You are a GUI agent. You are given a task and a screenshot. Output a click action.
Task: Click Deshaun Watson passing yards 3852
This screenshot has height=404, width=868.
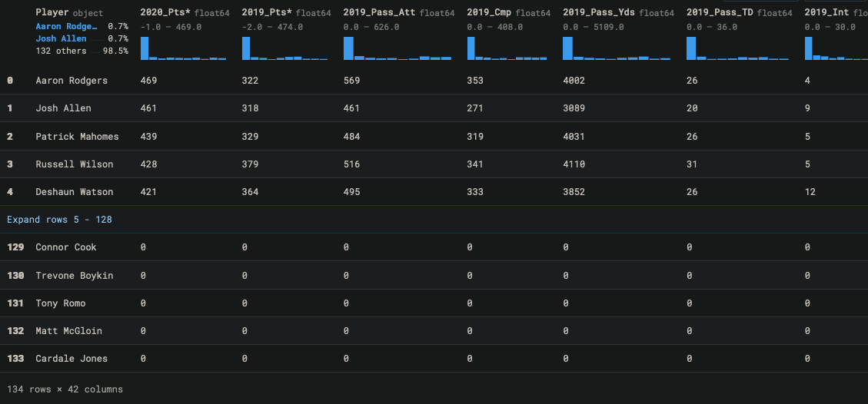(x=574, y=192)
